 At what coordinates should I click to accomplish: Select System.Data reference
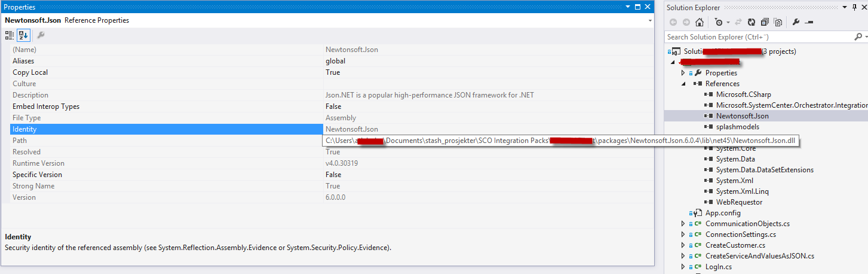point(735,159)
